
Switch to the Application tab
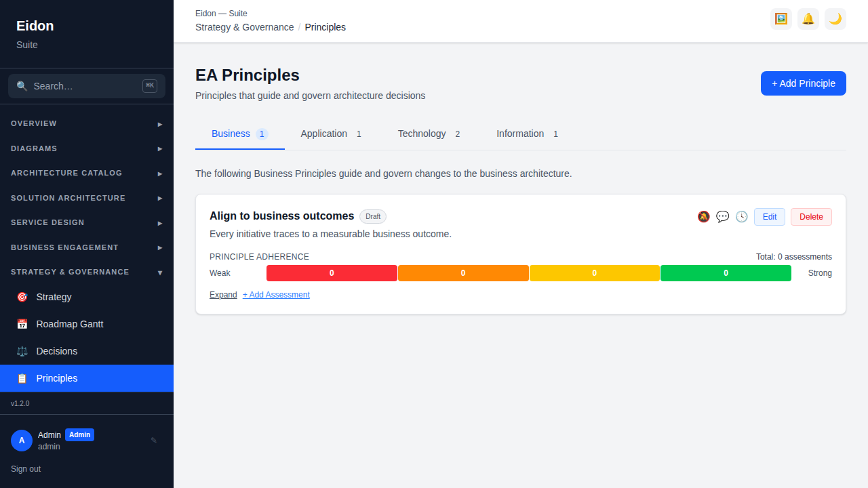click(x=333, y=134)
